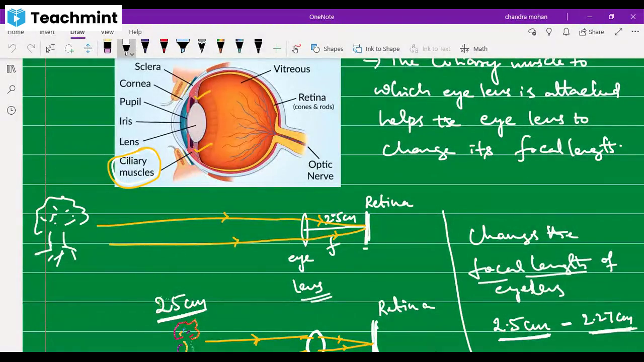The width and height of the screenshot is (644, 362).
Task: Select the eye anatomy diagram image
Action: [x=227, y=123]
